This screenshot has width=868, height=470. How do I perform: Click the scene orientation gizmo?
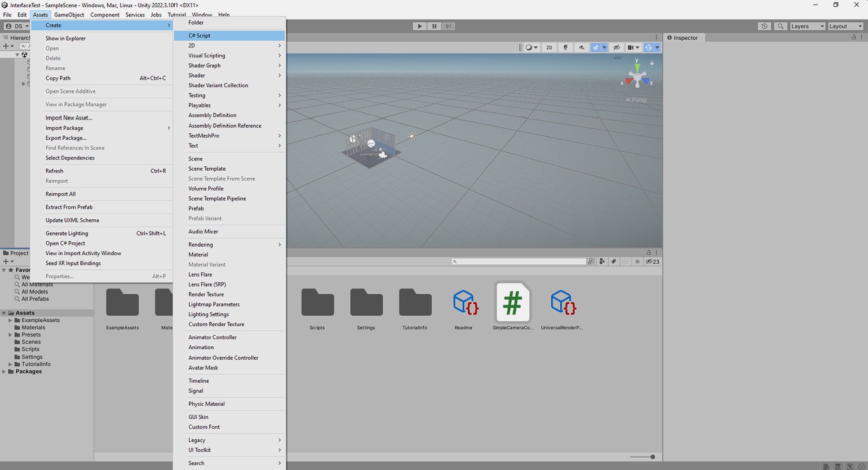[x=636, y=77]
